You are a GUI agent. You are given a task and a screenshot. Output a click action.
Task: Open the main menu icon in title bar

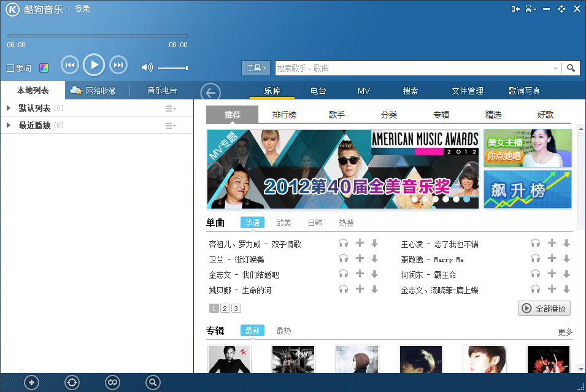531,9
